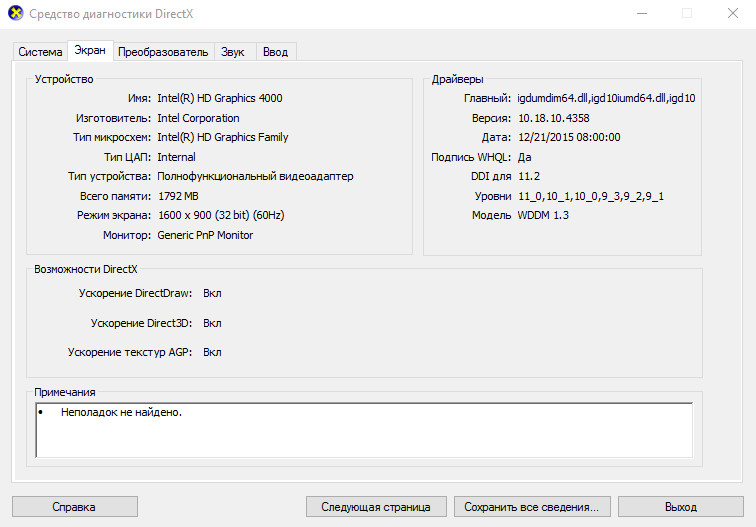
Task: Click driver date '12/21/2015 08:00:00'
Action: coord(569,137)
